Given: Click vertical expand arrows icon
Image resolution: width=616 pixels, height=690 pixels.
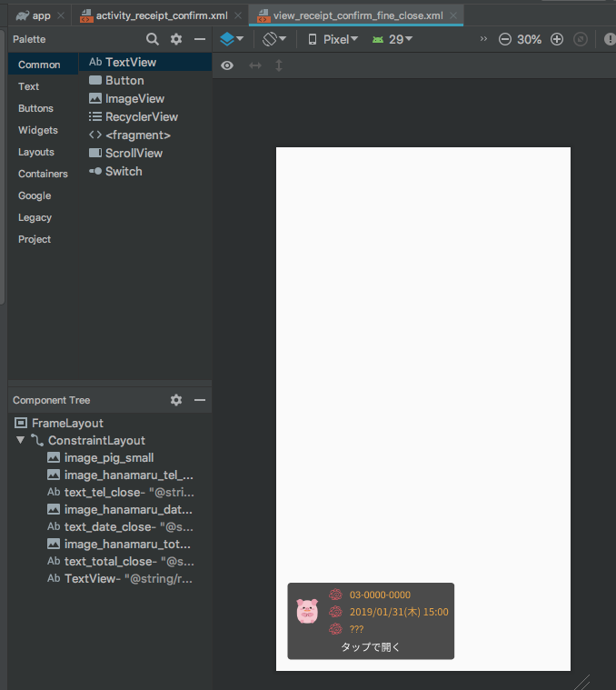Looking at the screenshot, I should tap(279, 65).
